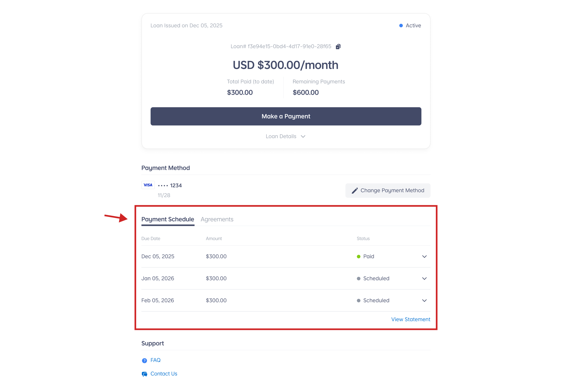Click the gray Scheduled dot for Jan 05
572x392 pixels.
tap(358, 278)
